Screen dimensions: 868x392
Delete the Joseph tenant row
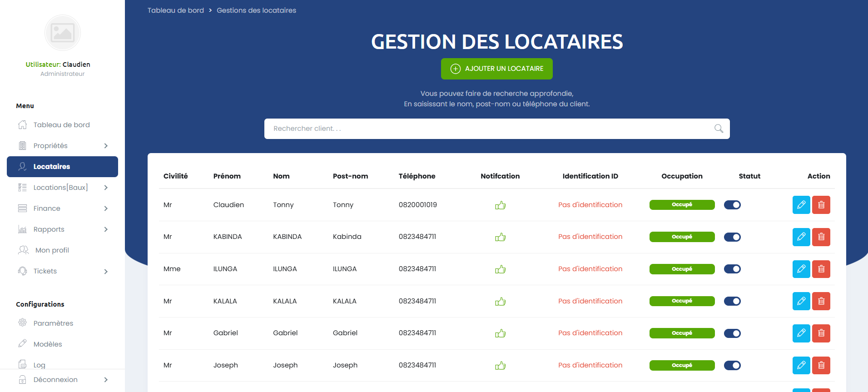(x=821, y=365)
